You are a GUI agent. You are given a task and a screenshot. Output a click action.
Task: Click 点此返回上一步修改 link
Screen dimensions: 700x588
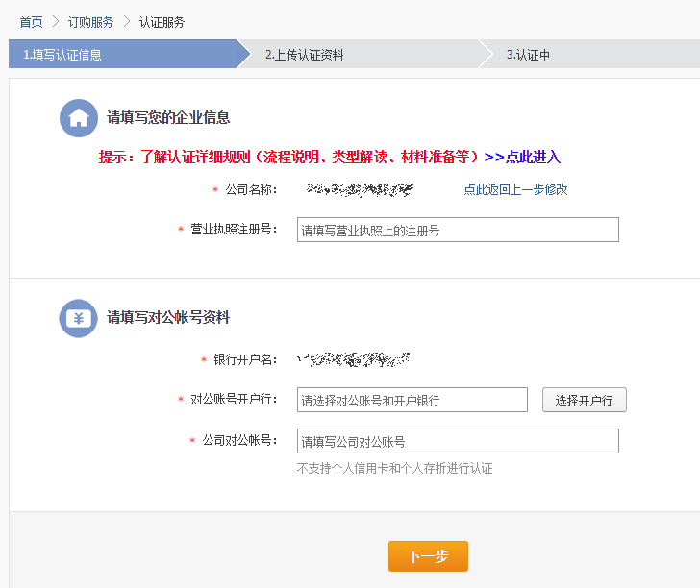[x=515, y=189]
